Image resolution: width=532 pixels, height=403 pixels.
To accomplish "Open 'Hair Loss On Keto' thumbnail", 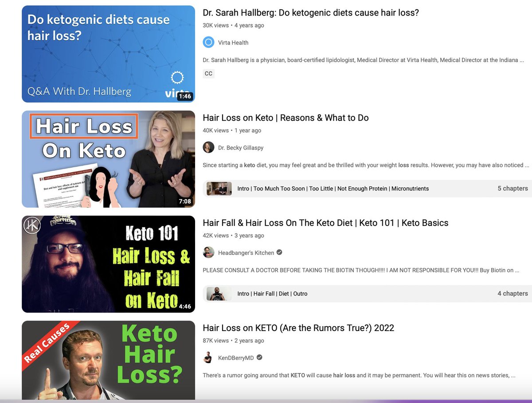I will 108,159.
